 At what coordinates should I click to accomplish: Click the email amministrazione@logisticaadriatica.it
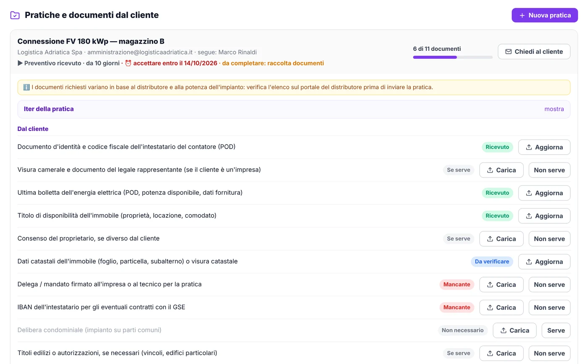pos(140,52)
